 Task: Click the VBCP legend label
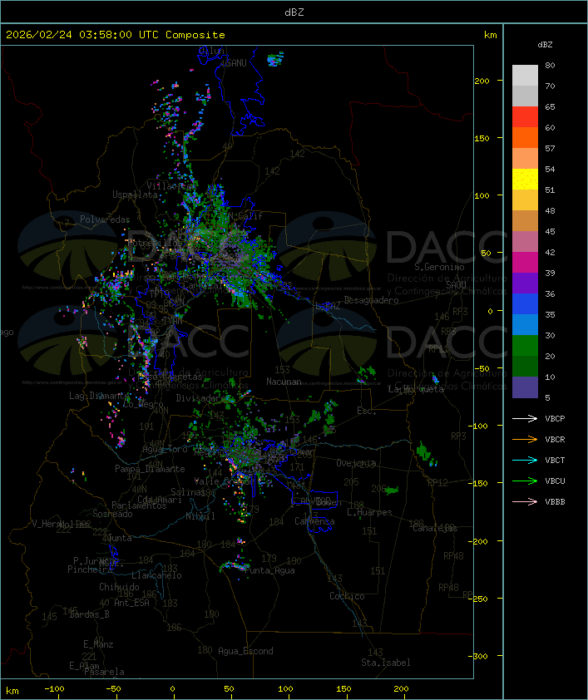point(555,418)
